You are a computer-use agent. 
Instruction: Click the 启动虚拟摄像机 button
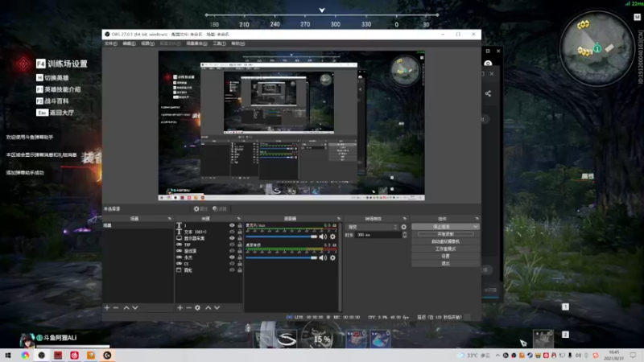(x=446, y=241)
